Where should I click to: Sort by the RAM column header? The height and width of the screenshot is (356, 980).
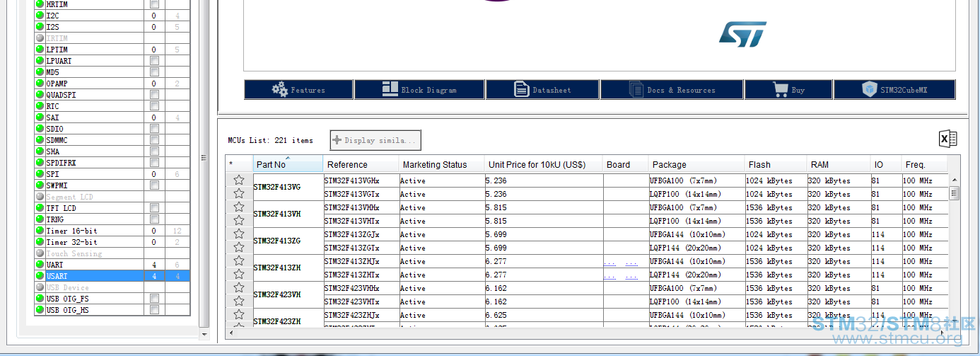tap(839, 164)
